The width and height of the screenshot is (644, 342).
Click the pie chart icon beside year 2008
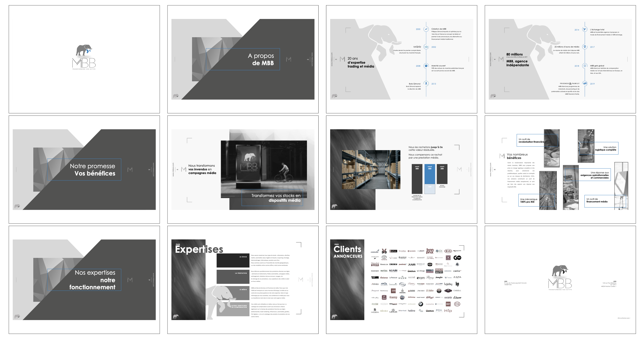pyautogui.click(x=426, y=66)
